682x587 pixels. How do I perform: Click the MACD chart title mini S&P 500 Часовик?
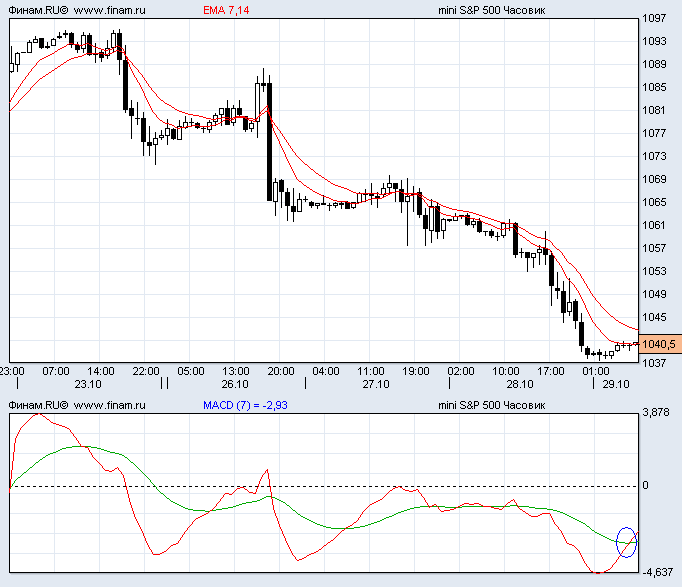[491, 405]
